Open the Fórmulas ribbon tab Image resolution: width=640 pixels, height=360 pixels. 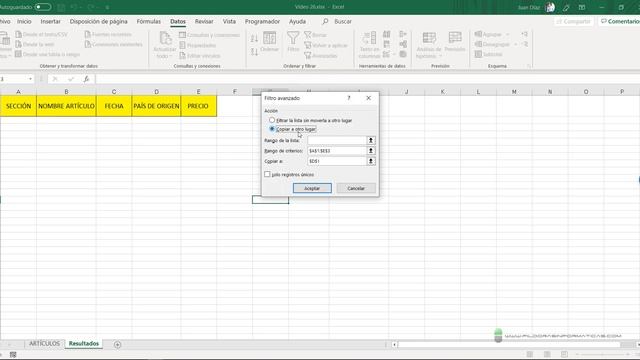coord(149,21)
